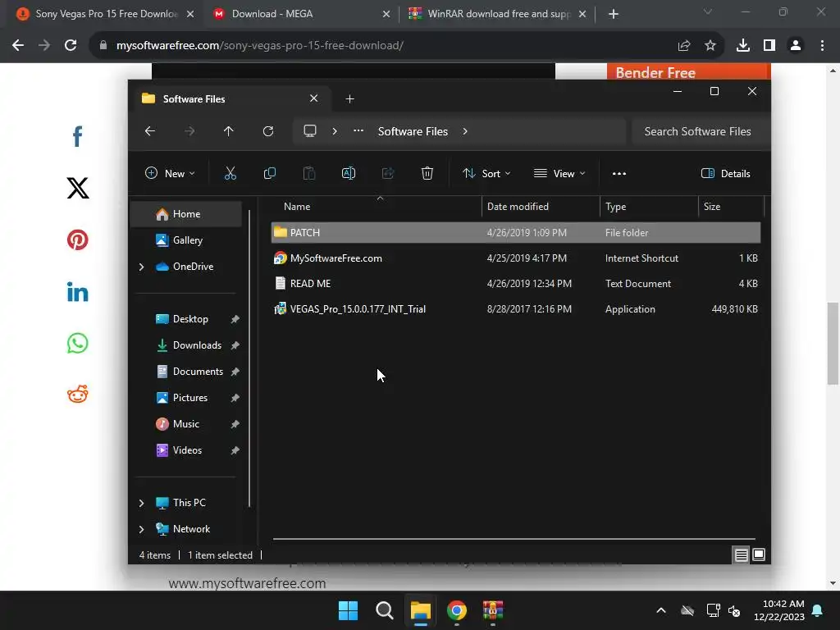The width and height of the screenshot is (840, 630).
Task: Click the Share icon in File Explorer toolbar
Action: pyautogui.click(x=388, y=173)
